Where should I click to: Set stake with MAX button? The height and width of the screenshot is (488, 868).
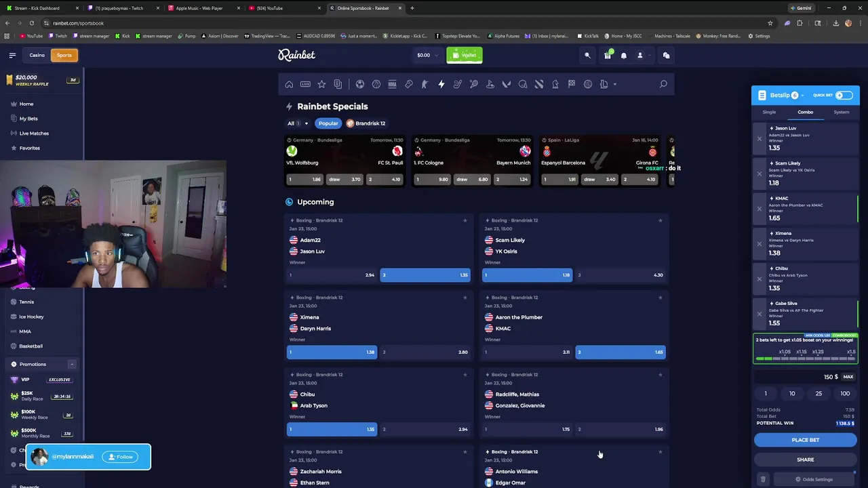click(848, 377)
